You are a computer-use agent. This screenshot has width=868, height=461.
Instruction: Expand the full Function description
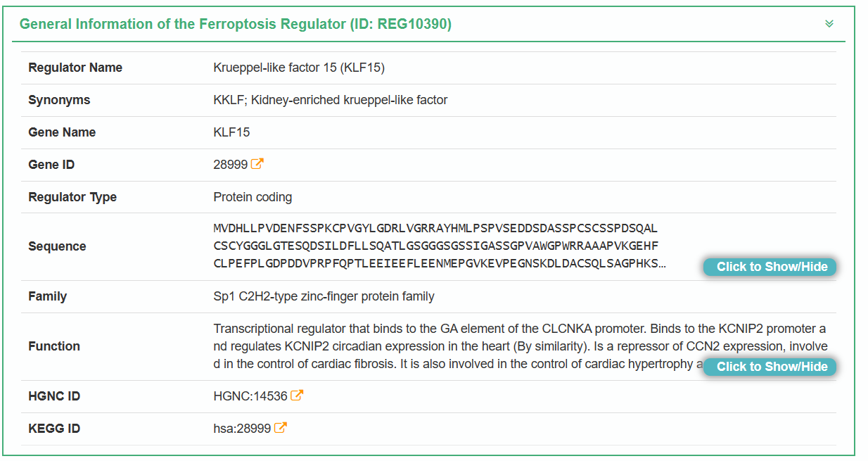point(770,367)
